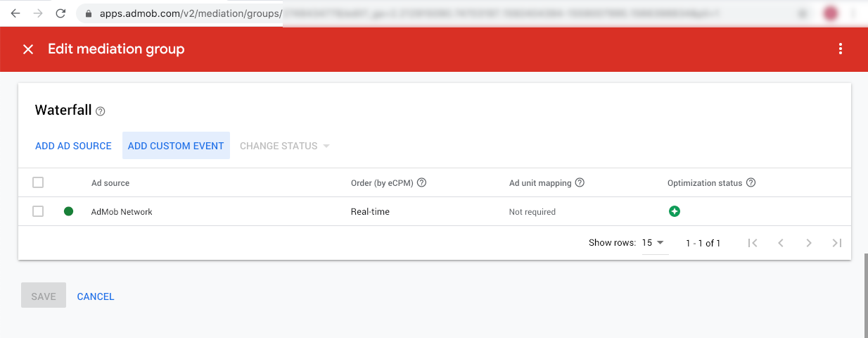Click the grayed Save button
Screen dimensions: 868x338
click(44, 296)
